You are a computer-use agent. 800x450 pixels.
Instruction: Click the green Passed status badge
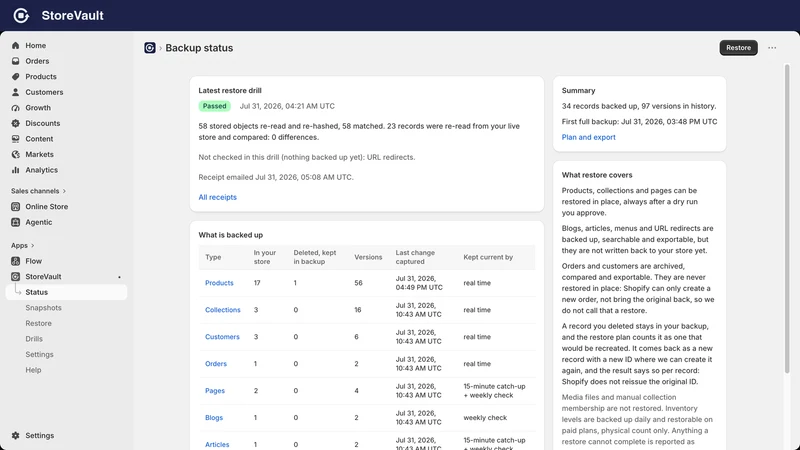tap(214, 106)
